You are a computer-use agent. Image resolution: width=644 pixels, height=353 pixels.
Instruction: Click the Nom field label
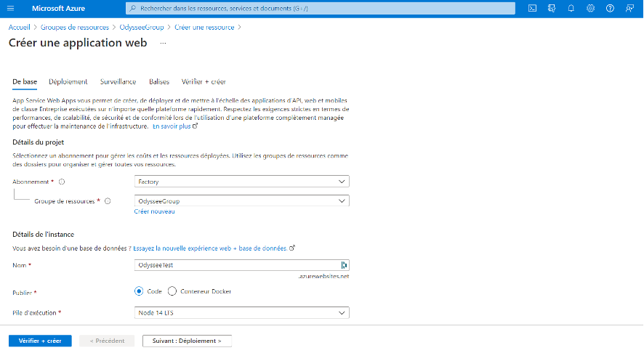click(x=20, y=265)
